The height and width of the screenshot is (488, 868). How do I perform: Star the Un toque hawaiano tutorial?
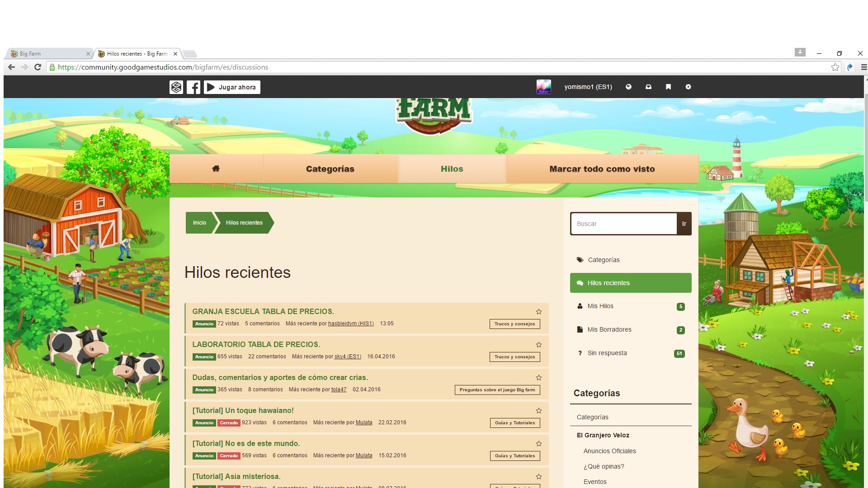538,411
